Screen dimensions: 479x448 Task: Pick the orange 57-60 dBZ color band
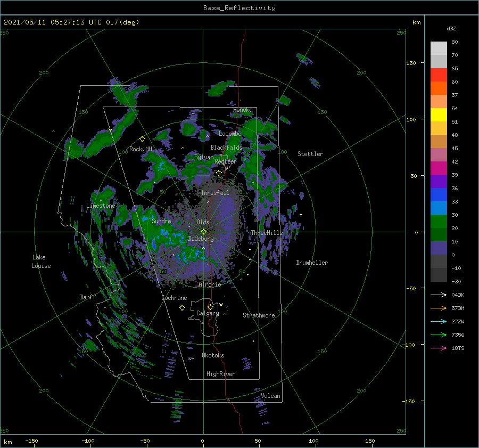point(439,88)
